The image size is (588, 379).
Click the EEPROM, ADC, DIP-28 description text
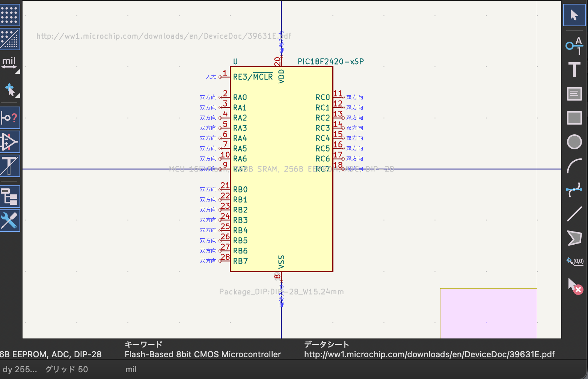51,355
